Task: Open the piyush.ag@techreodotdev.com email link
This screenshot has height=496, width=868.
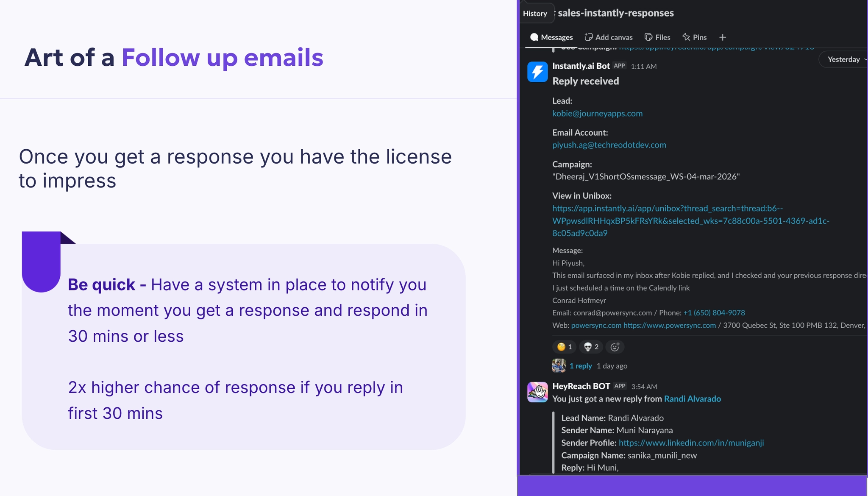Action: (x=609, y=145)
